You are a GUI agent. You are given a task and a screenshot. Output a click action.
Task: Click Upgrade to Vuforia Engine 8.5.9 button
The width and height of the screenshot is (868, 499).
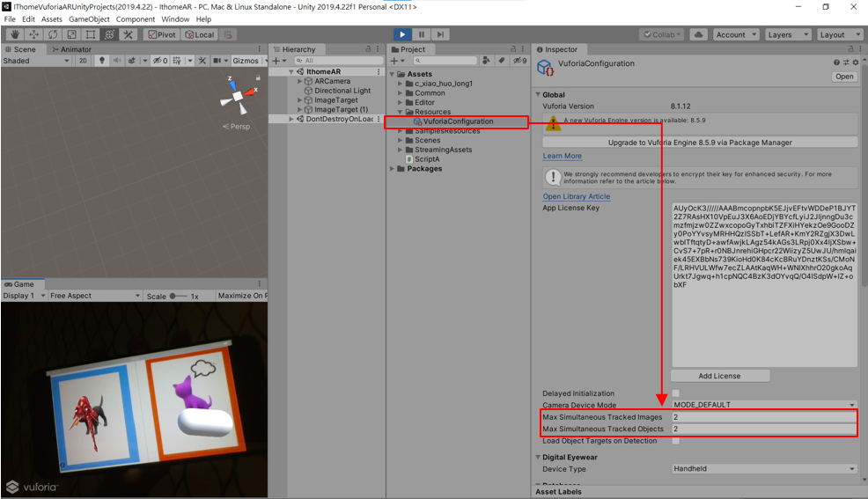coord(700,143)
